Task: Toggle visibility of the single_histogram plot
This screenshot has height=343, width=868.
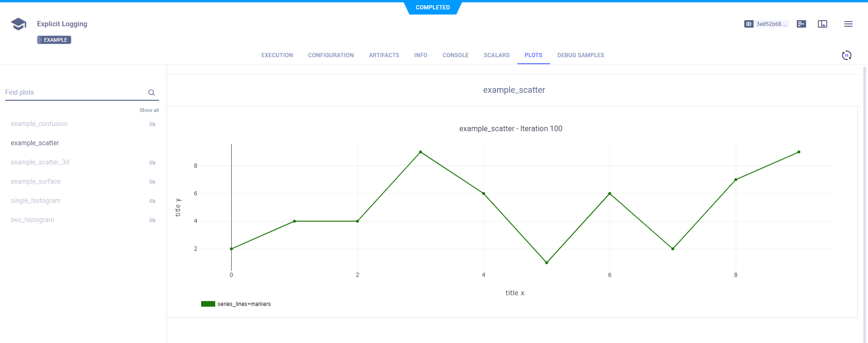Action: (152, 201)
